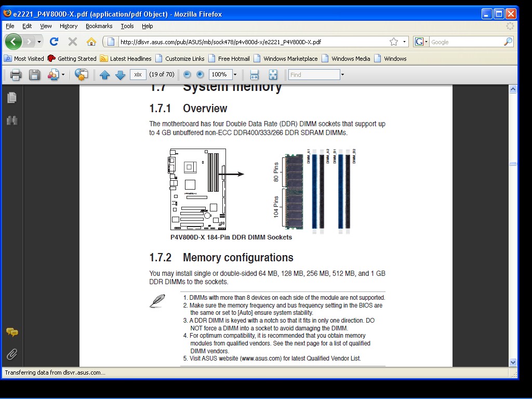Click the motherboard layout diagram
This screenshot has height=399, width=532.
pyautogui.click(x=197, y=189)
